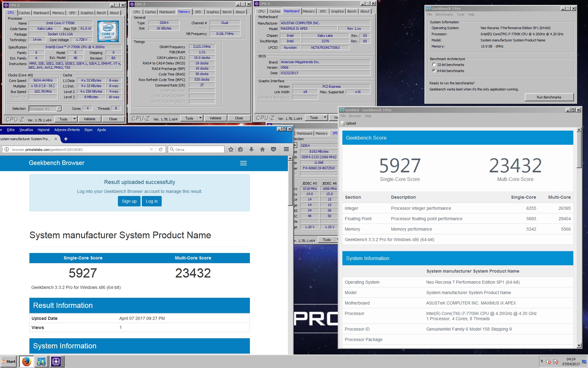Open the Firefox hamburger menu
The width and height of the screenshot is (588, 368).
(286, 149)
